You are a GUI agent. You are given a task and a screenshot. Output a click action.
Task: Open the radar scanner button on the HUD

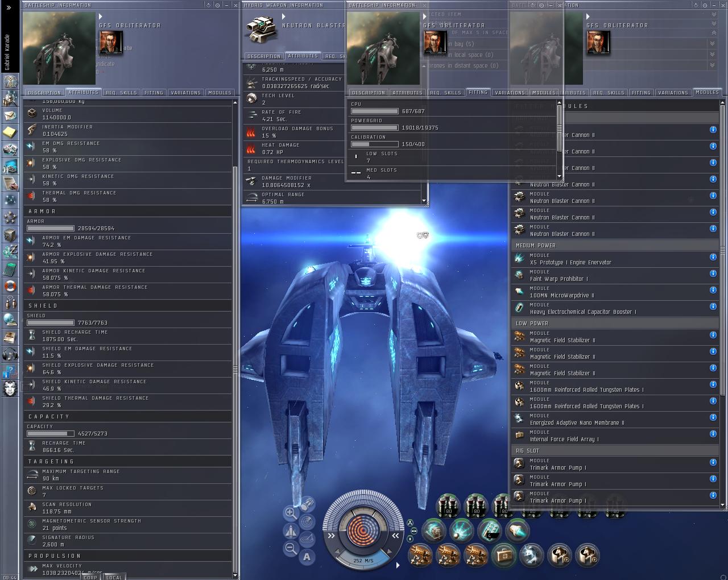[307, 522]
